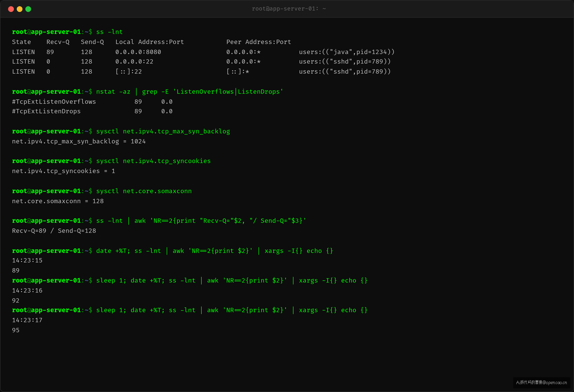
Task: Click the timestamp 14:23:15
Action: point(27,261)
